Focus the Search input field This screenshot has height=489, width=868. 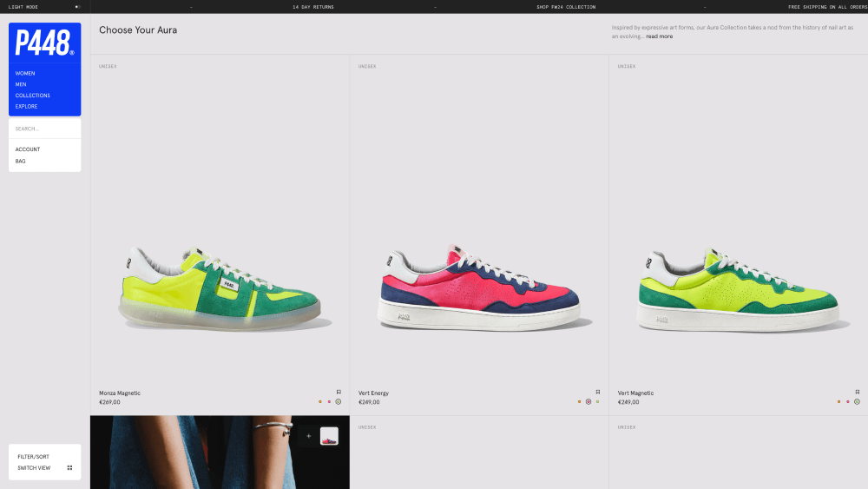pos(45,129)
